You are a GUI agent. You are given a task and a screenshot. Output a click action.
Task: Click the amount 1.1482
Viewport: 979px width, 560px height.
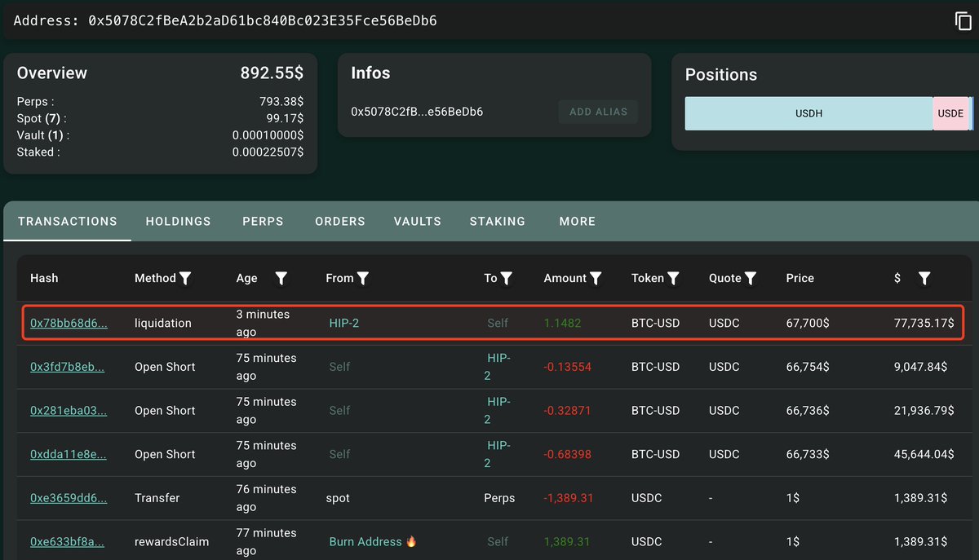tap(563, 323)
